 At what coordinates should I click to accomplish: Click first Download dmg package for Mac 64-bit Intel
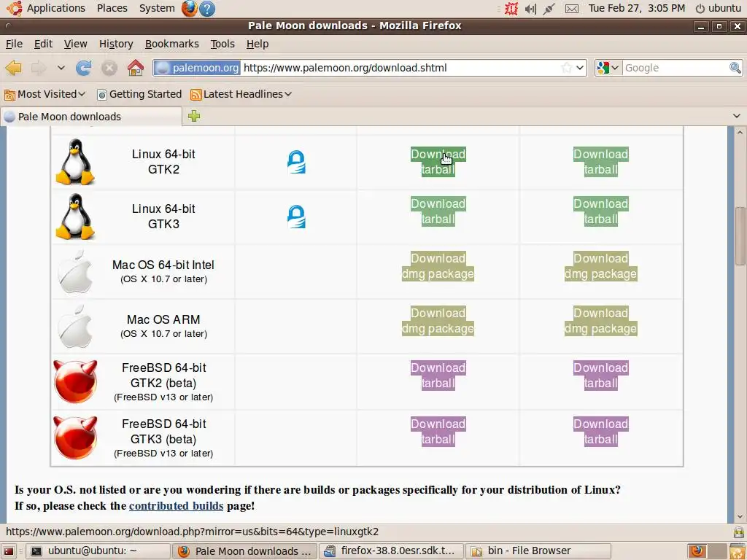pyautogui.click(x=438, y=266)
